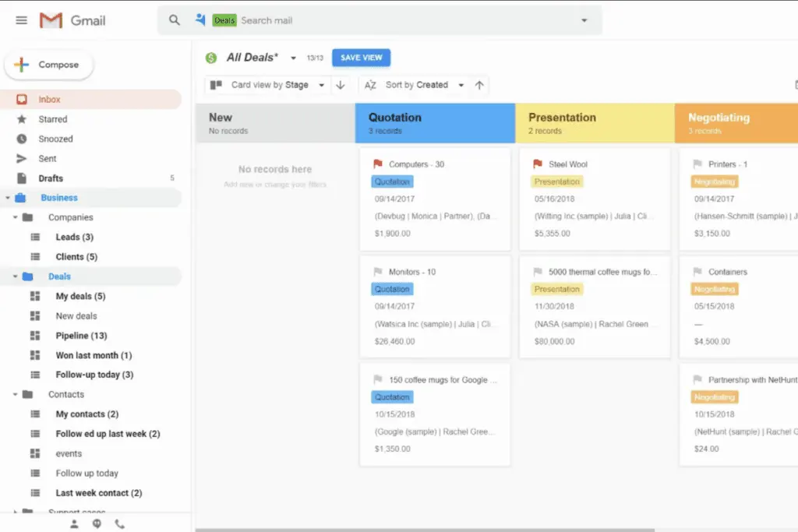Open Pipeline (13) view

point(81,336)
